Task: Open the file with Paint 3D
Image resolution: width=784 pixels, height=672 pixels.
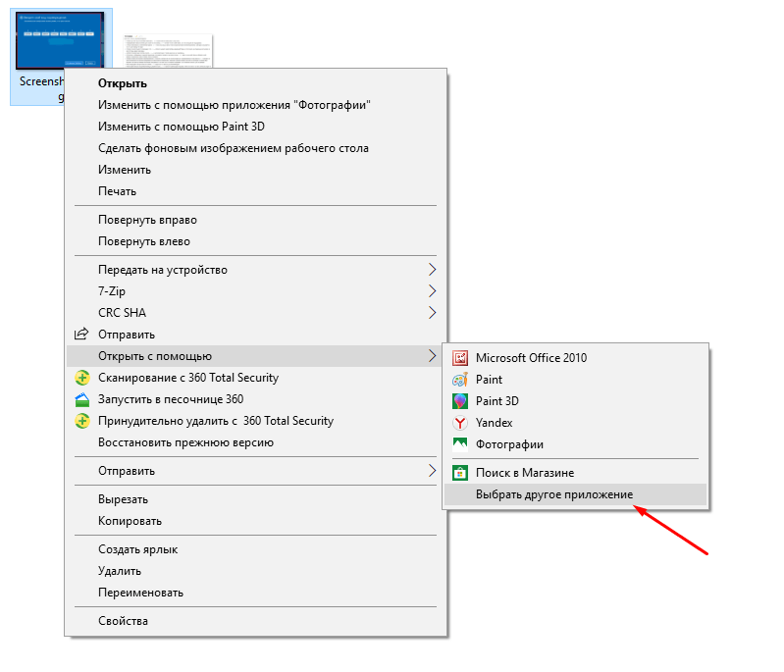Action: pos(576,401)
